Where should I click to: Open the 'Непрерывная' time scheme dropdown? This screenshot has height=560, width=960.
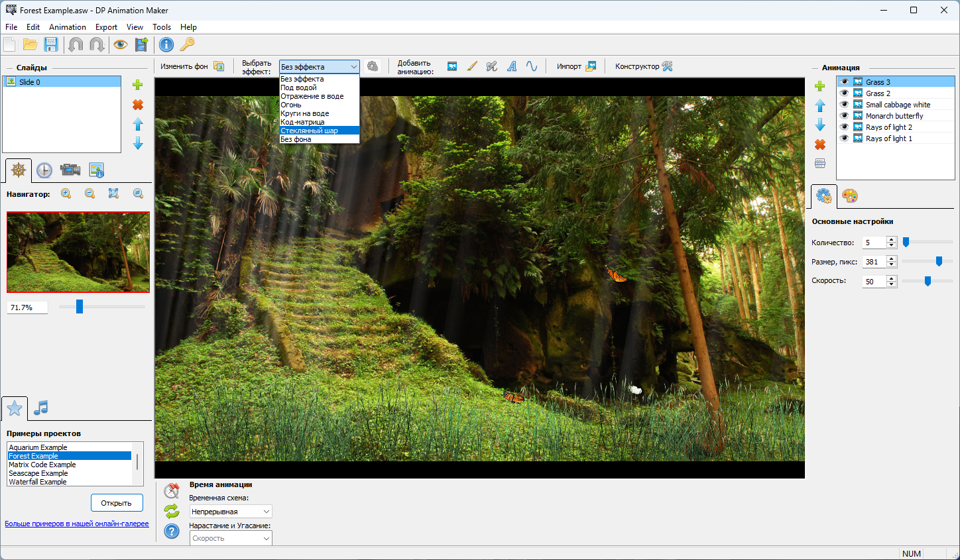tap(231, 512)
